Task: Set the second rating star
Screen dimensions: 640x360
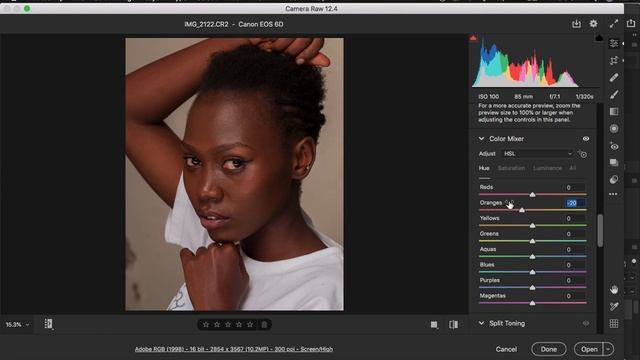Action: (217, 324)
